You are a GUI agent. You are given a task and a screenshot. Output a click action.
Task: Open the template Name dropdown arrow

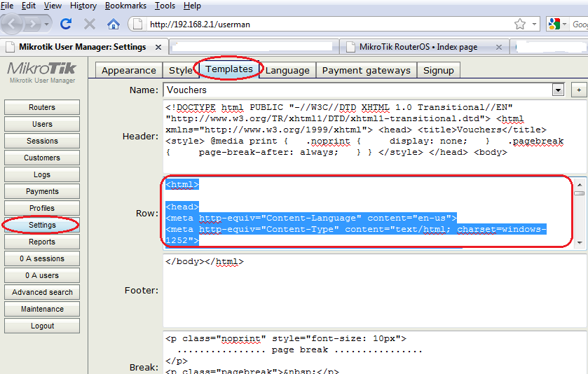point(558,90)
